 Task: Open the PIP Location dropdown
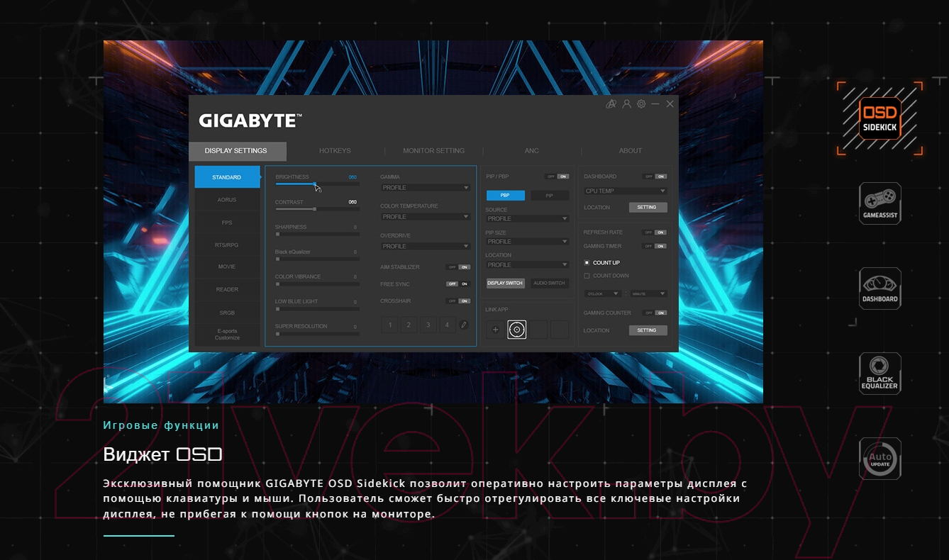(x=527, y=264)
